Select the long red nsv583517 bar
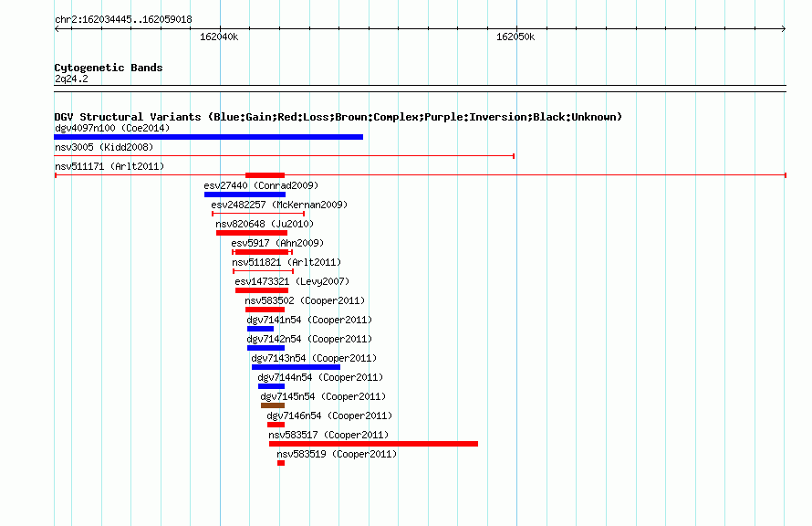 pyautogui.click(x=373, y=444)
